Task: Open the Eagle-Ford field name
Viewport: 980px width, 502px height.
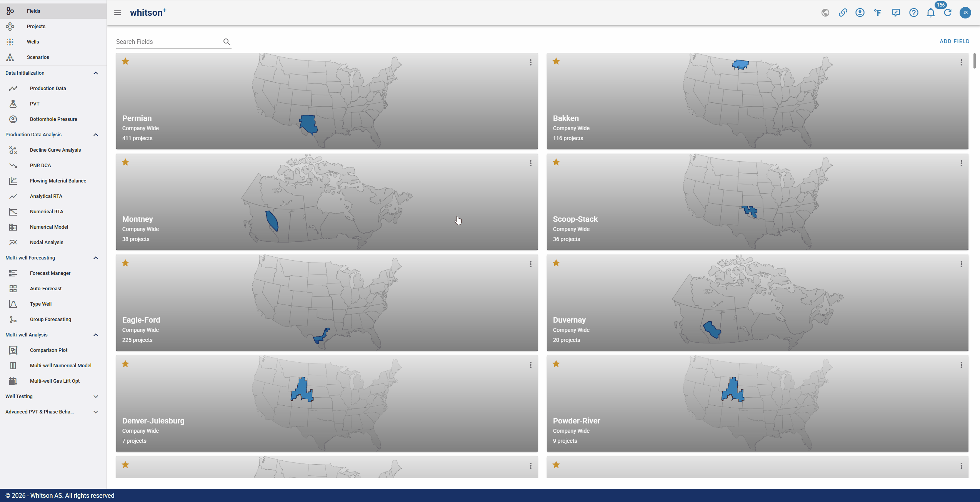Action: coord(141,320)
